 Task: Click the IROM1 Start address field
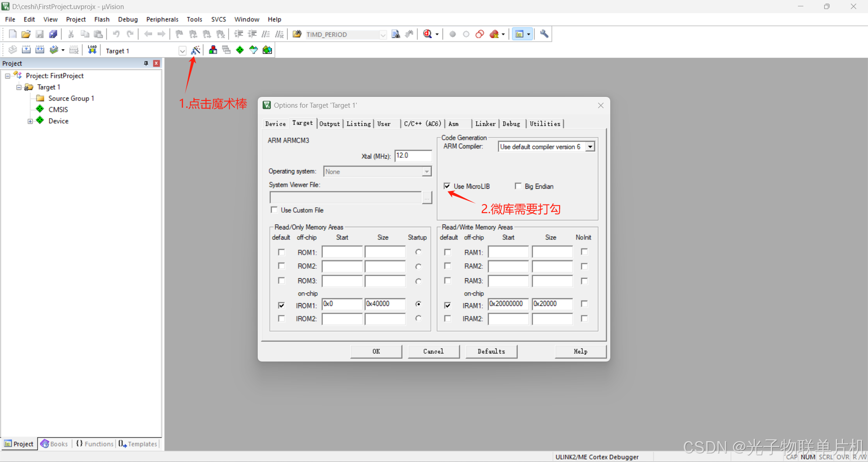[342, 304]
